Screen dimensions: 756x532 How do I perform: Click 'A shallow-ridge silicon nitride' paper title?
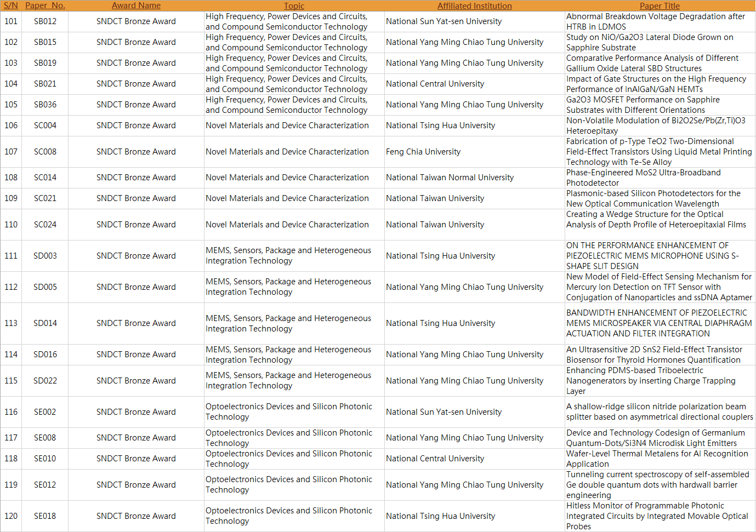pos(660,412)
